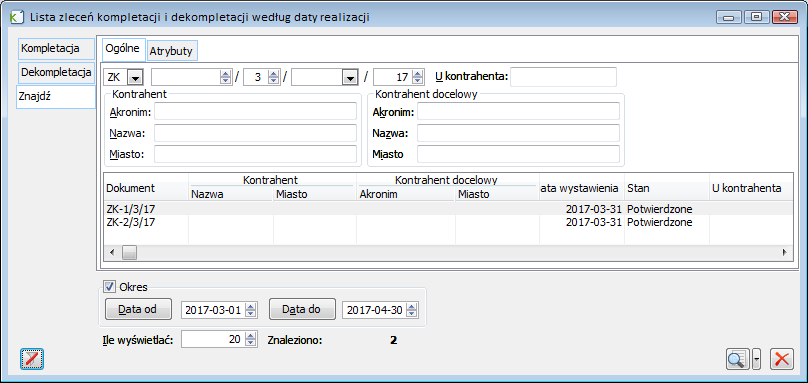Open the Ogólne tab

click(x=123, y=49)
